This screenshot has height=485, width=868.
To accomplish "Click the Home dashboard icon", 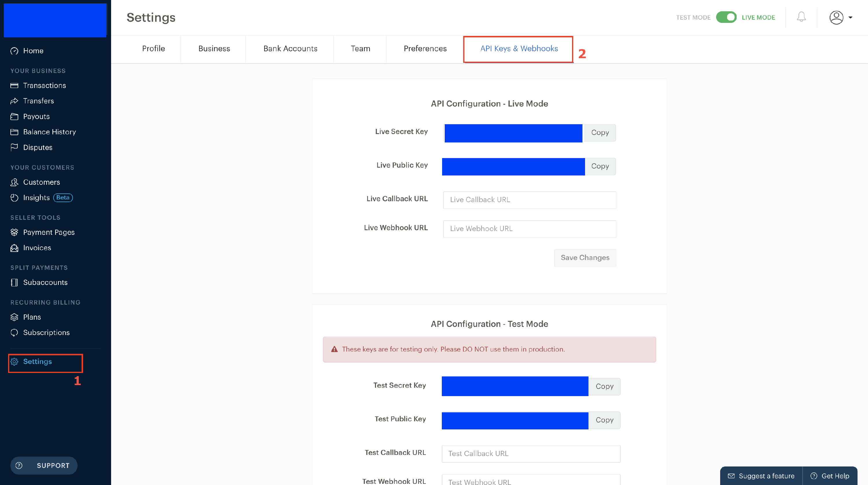I will coord(14,51).
